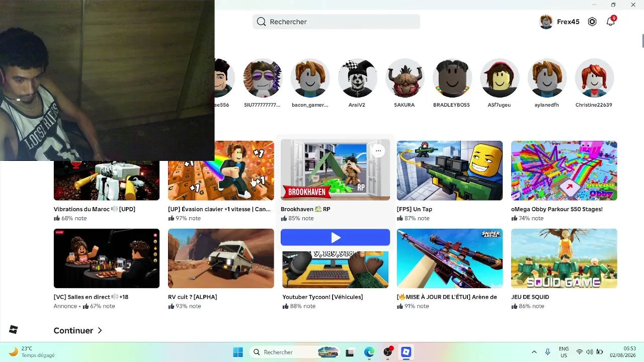Select the Roblox taskbar icon
Image resolution: width=644 pixels, height=362 pixels.
point(406,352)
